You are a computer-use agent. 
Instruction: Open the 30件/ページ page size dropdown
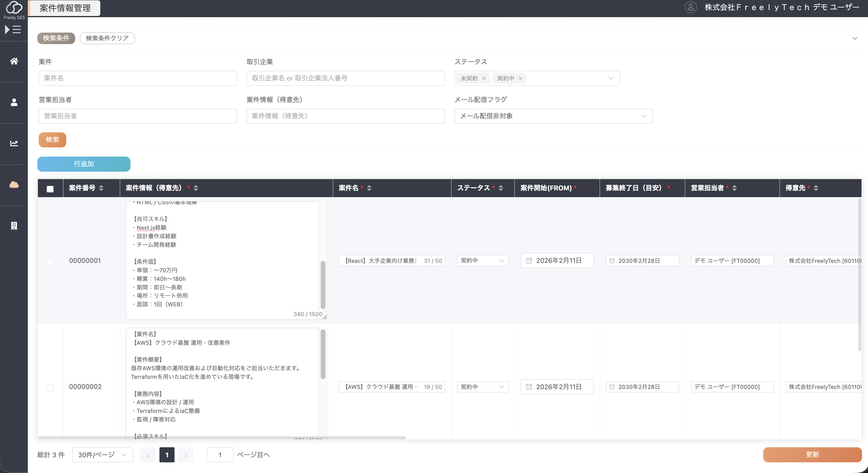pyautogui.click(x=102, y=454)
